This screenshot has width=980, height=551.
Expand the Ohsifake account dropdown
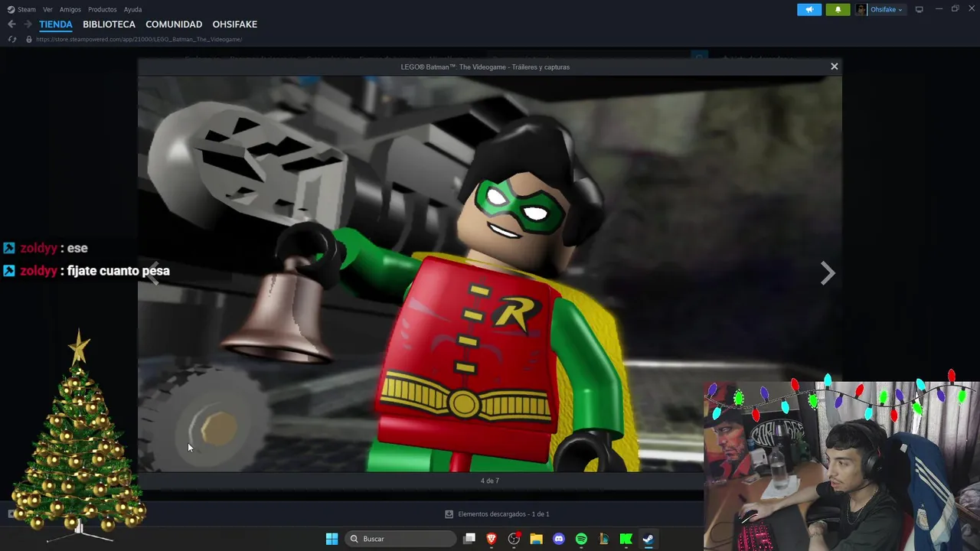coord(887,9)
